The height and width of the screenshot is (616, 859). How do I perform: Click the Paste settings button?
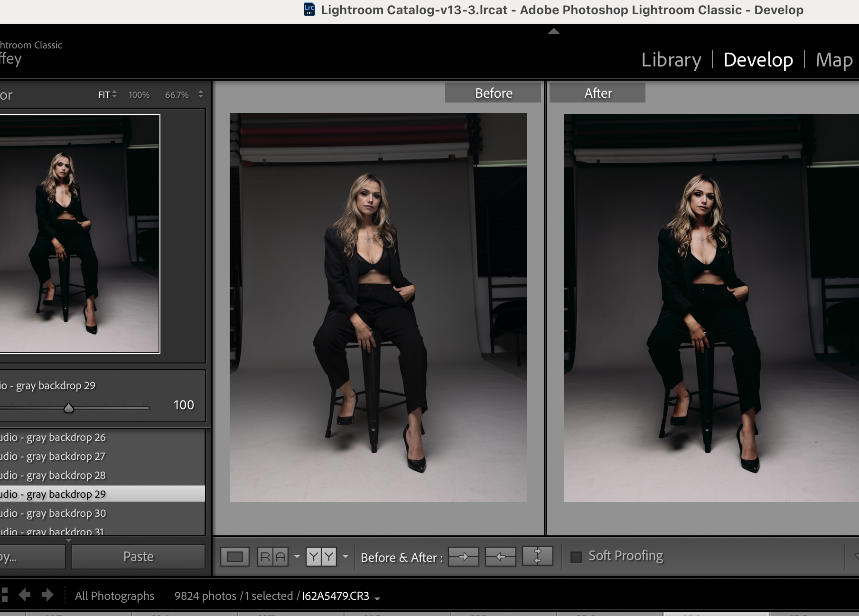[138, 557]
